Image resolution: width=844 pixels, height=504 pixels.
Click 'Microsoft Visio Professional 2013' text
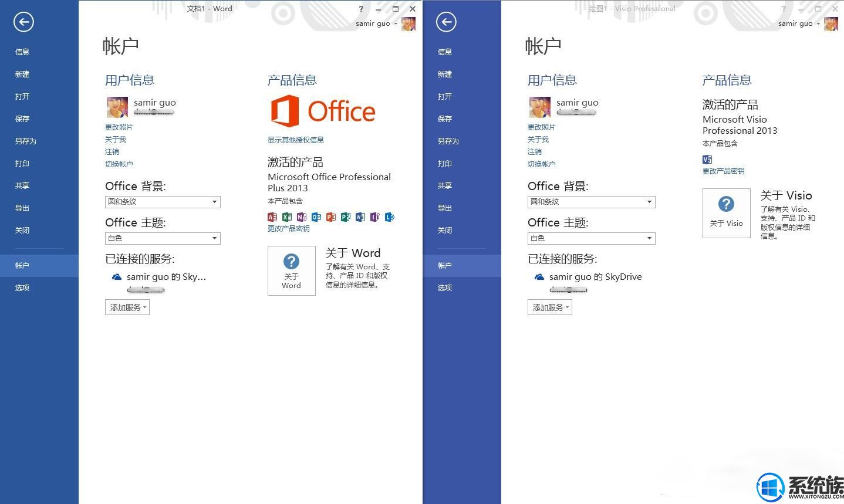740,125
